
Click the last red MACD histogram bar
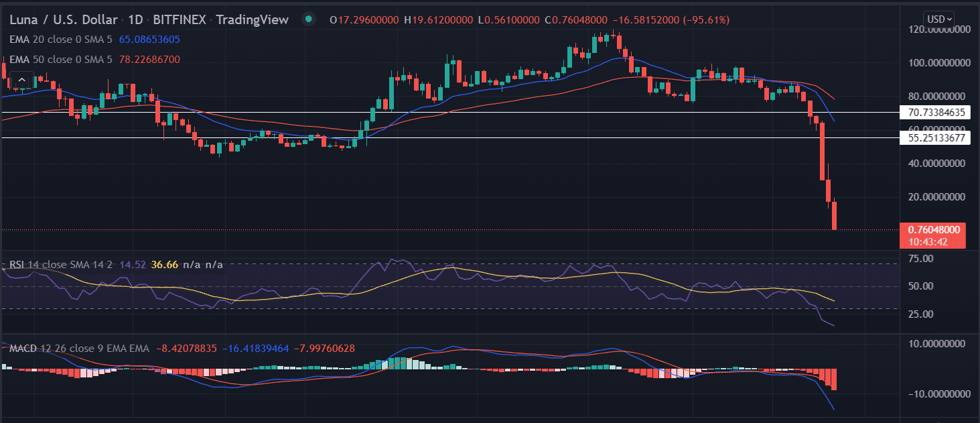(834, 379)
